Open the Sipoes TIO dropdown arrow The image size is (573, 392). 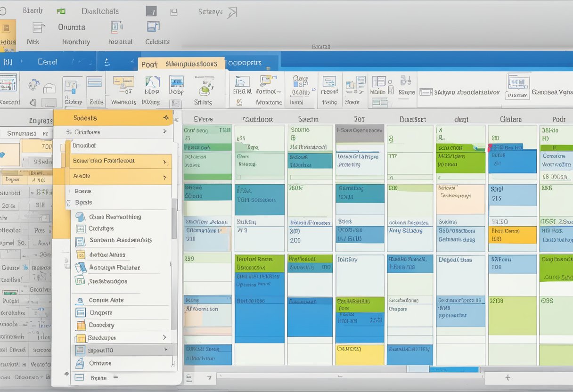coord(165,350)
